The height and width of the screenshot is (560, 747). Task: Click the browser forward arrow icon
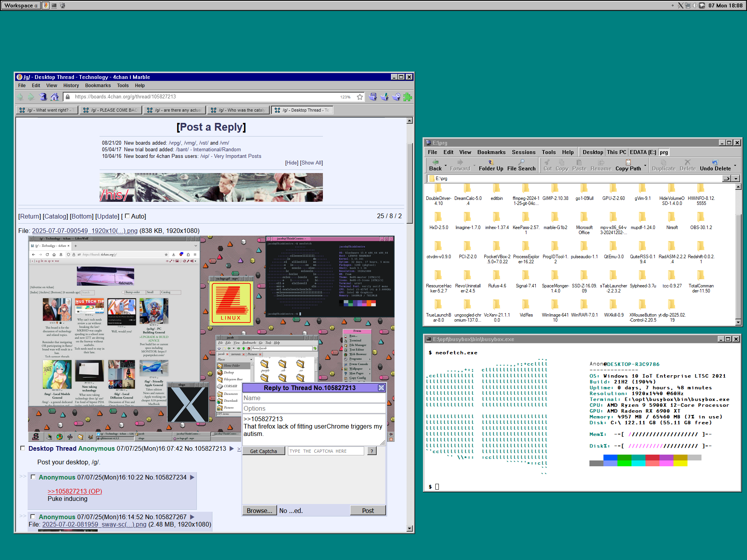(x=31, y=97)
